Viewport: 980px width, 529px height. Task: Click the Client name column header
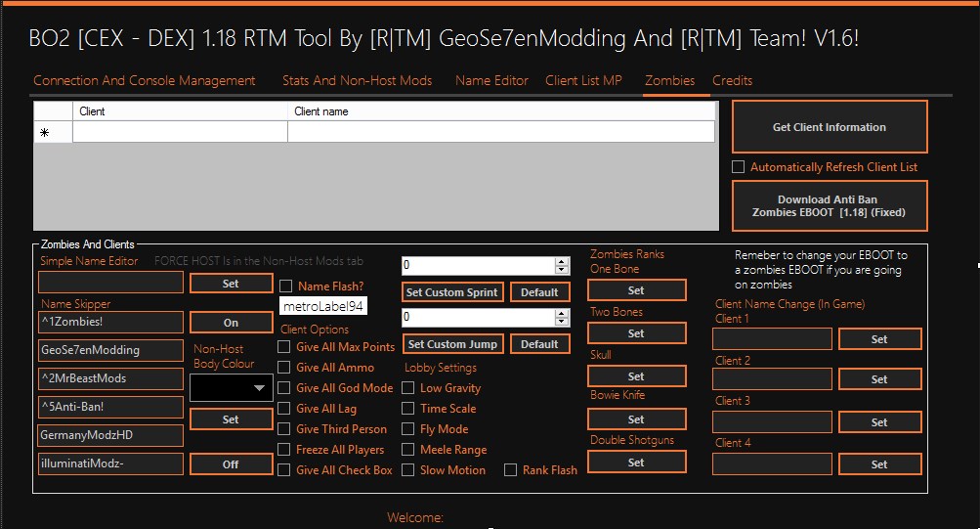pyautogui.click(x=501, y=111)
